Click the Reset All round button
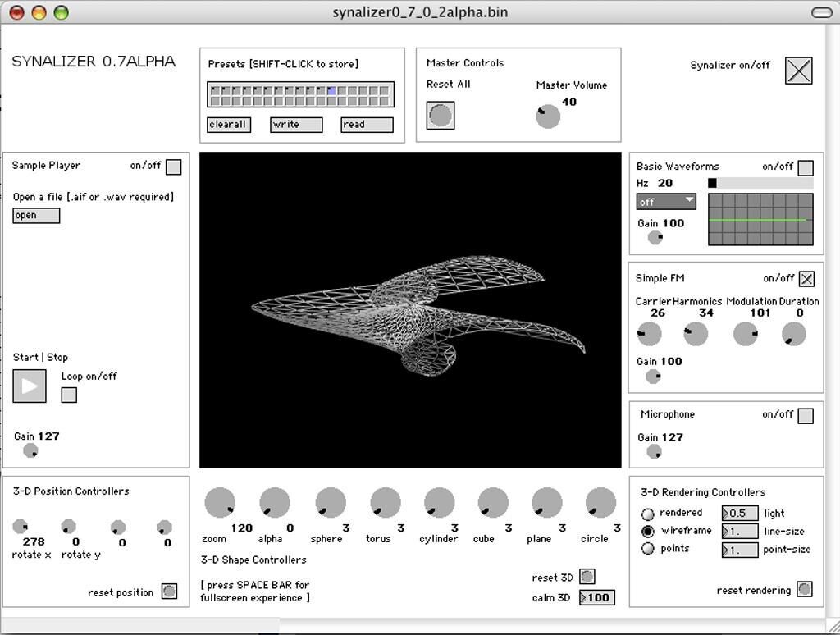 tap(441, 116)
